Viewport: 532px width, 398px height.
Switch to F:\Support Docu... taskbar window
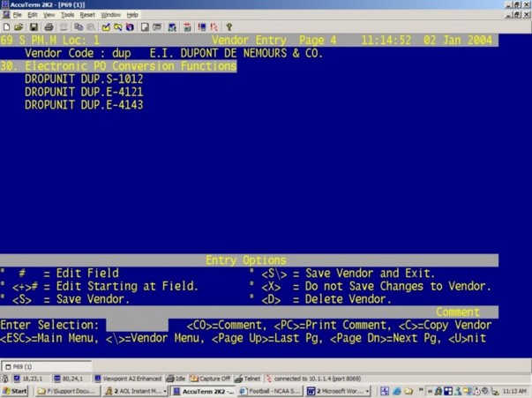pyautogui.click(x=67, y=391)
